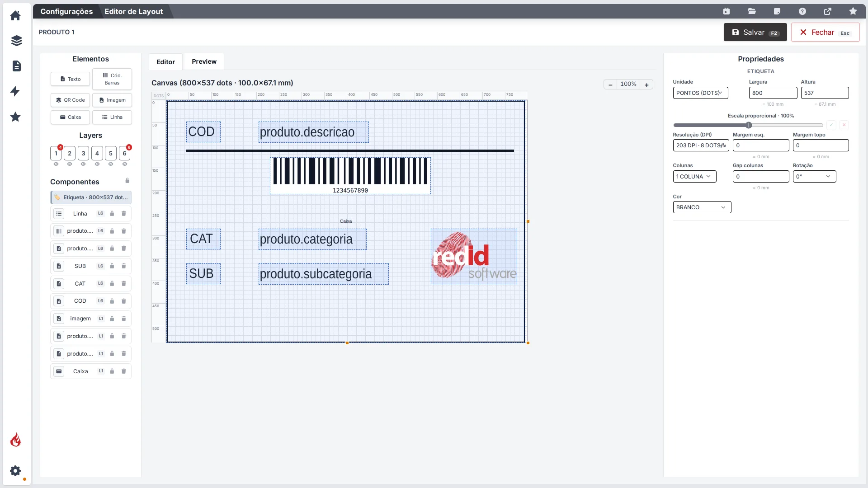Delete the Linha component with trash icon
Viewport: 868px width, 488px height.
tap(123, 213)
